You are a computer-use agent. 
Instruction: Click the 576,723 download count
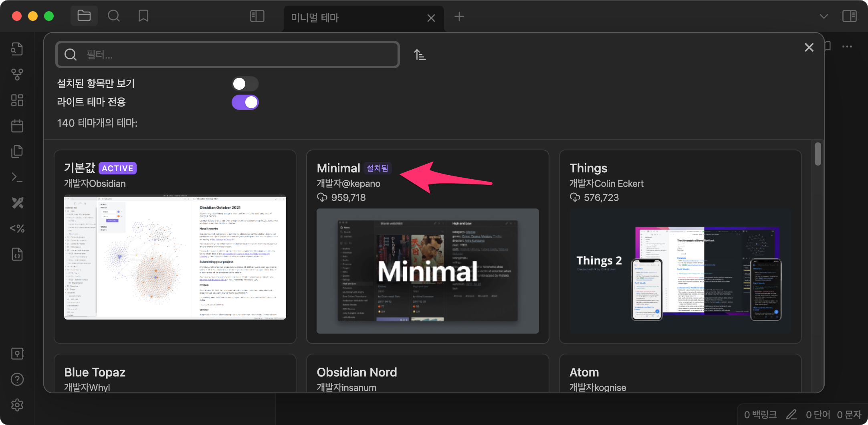[x=601, y=197]
